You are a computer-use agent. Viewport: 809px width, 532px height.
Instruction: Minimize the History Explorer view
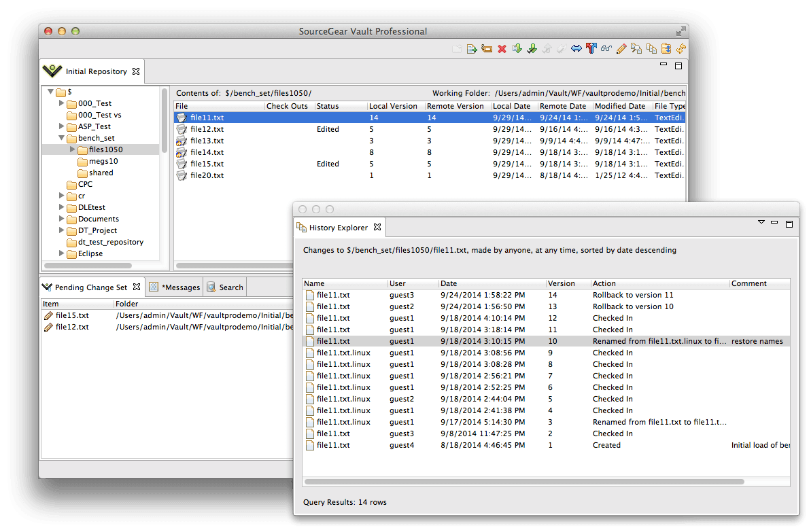coord(774,222)
